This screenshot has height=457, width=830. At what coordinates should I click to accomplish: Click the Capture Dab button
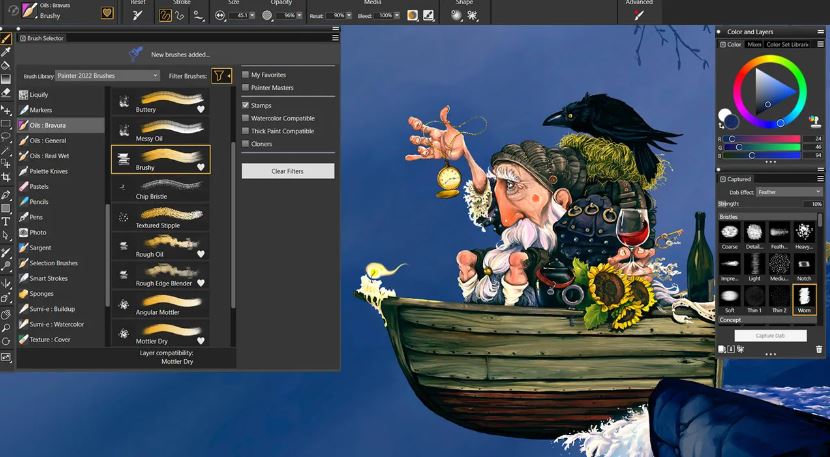click(x=770, y=336)
